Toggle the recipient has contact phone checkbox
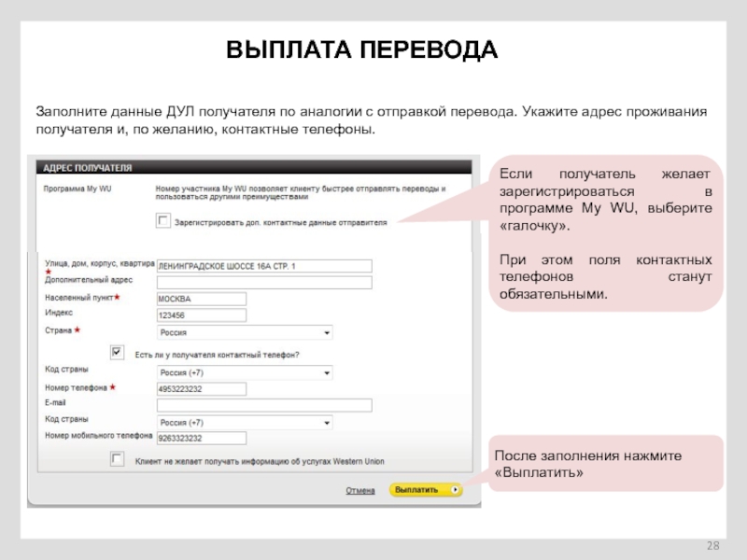The image size is (747, 560). coord(117,353)
